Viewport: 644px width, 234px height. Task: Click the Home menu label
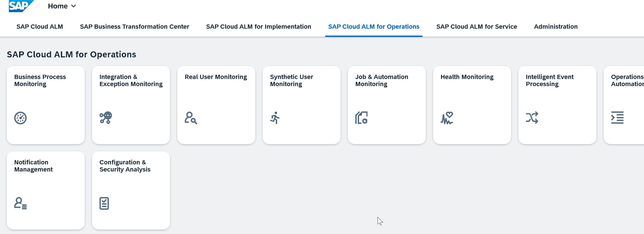pos(58,6)
